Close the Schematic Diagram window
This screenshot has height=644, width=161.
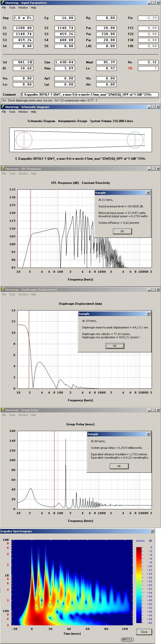click(x=158, y=107)
